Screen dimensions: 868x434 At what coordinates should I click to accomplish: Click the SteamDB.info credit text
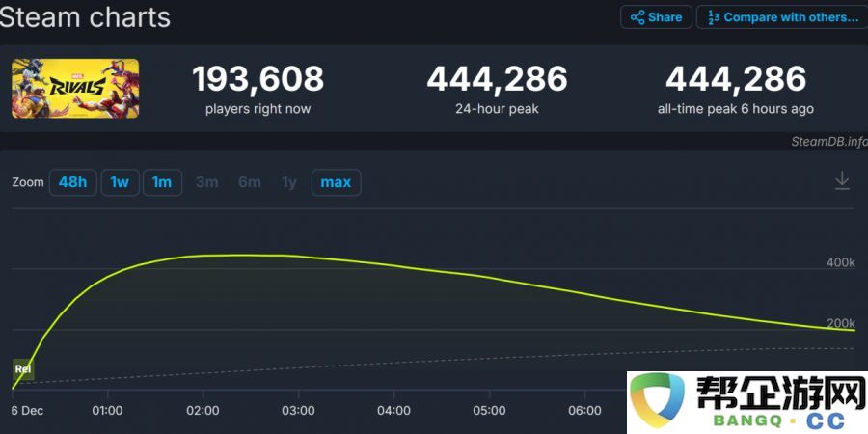[x=828, y=142]
